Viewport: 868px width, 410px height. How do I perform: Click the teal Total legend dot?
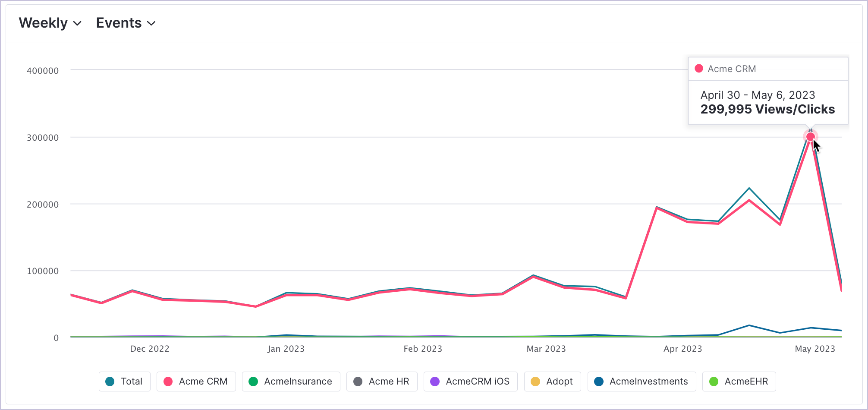click(x=110, y=382)
